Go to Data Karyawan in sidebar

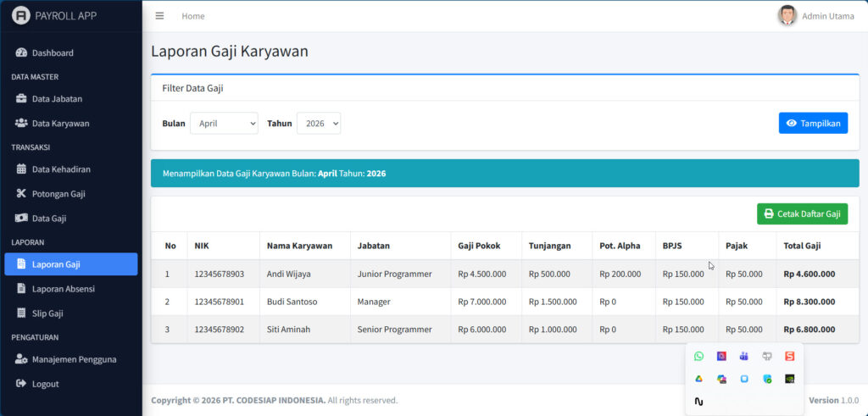coord(60,124)
